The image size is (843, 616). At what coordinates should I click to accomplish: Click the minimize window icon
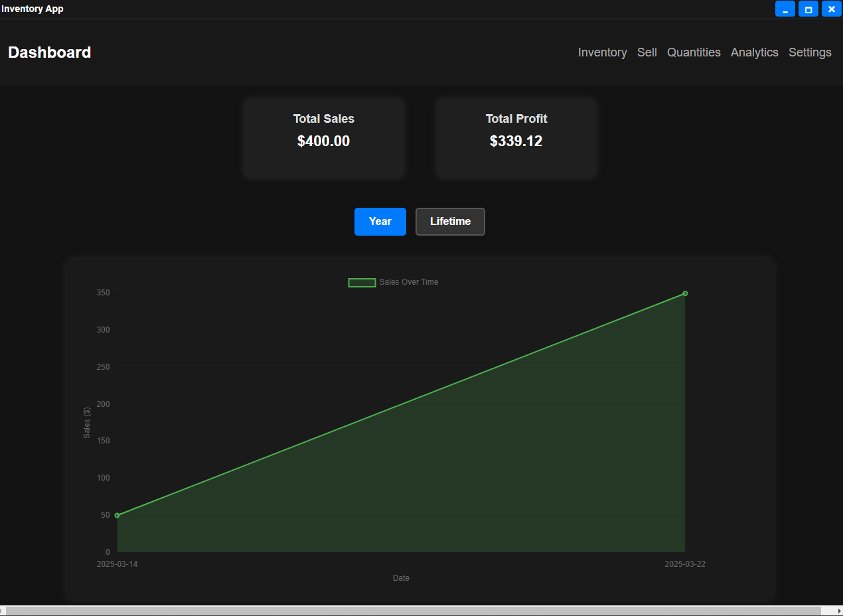pyautogui.click(x=785, y=9)
